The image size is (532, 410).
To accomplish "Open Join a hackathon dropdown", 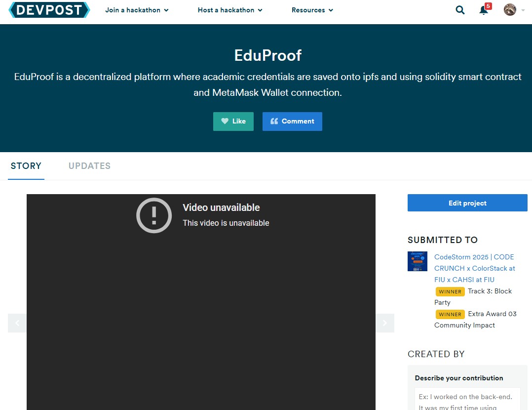I will tap(137, 10).
